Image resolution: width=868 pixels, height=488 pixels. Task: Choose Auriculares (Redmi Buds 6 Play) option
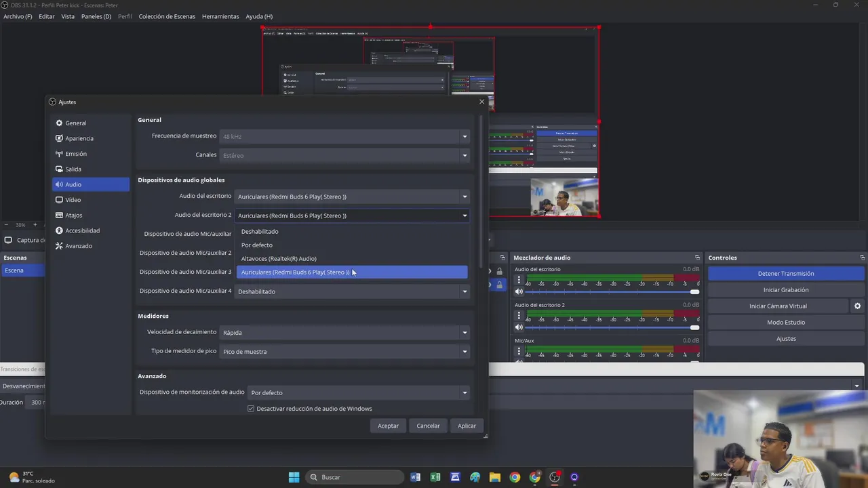click(352, 272)
